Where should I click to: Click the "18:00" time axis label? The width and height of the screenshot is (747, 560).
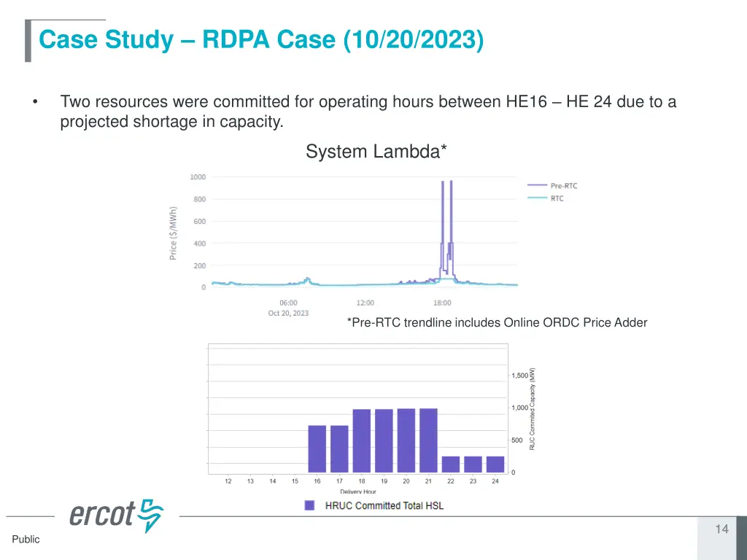(x=442, y=303)
